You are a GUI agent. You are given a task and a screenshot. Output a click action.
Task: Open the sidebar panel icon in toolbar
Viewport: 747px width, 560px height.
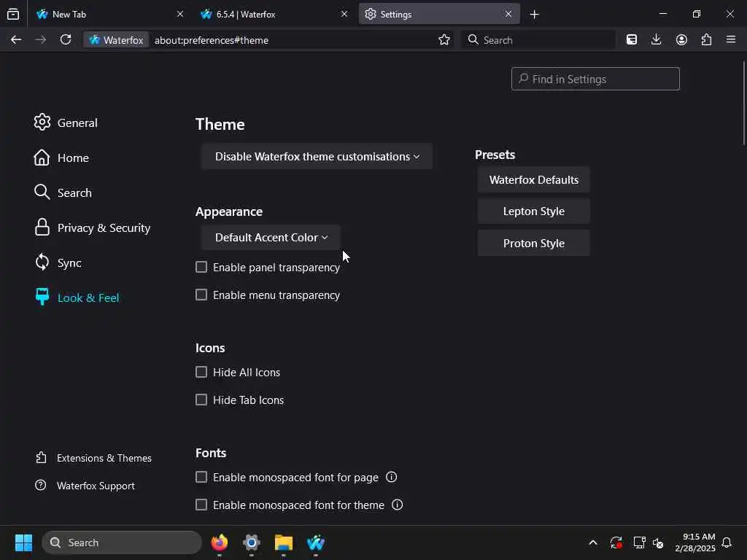point(632,40)
